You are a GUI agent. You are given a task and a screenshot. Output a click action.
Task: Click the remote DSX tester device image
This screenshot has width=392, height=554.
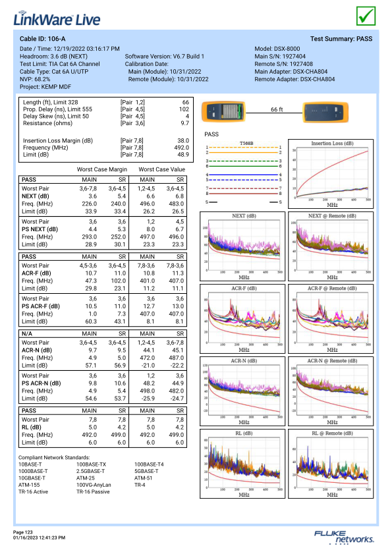(325, 111)
